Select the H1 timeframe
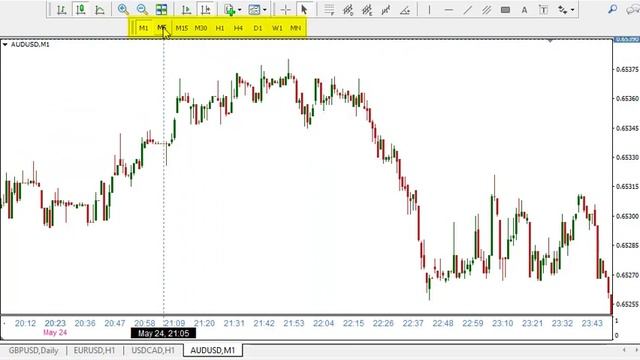The width and height of the screenshot is (640, 360). coord(220,28)
